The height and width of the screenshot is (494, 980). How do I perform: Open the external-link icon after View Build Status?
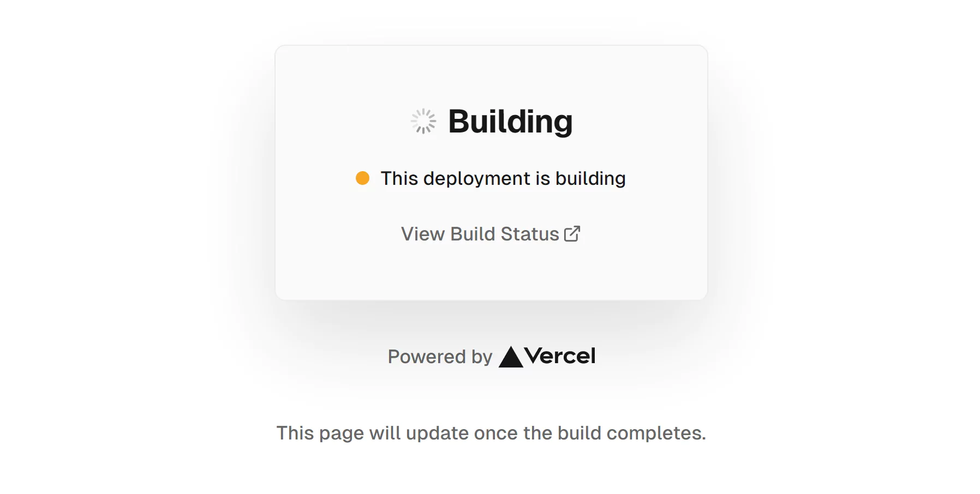(x=572, y=233)
